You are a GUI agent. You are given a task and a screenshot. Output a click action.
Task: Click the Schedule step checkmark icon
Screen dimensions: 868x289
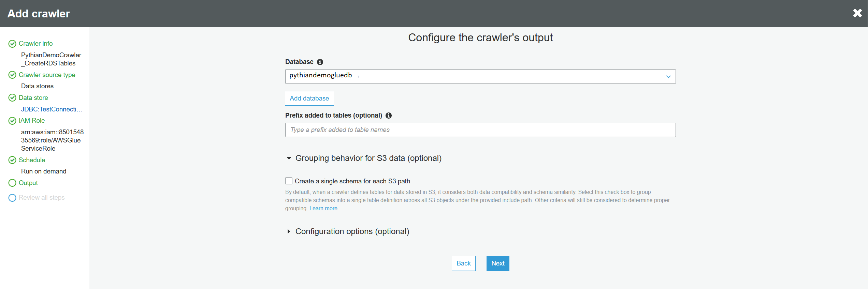[12, 160]
